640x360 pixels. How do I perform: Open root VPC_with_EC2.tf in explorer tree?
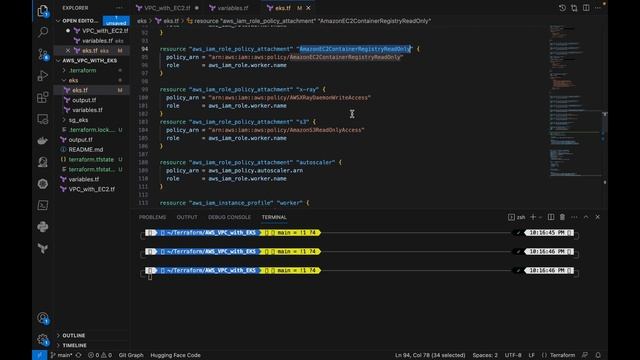click(x=91, y=189)
